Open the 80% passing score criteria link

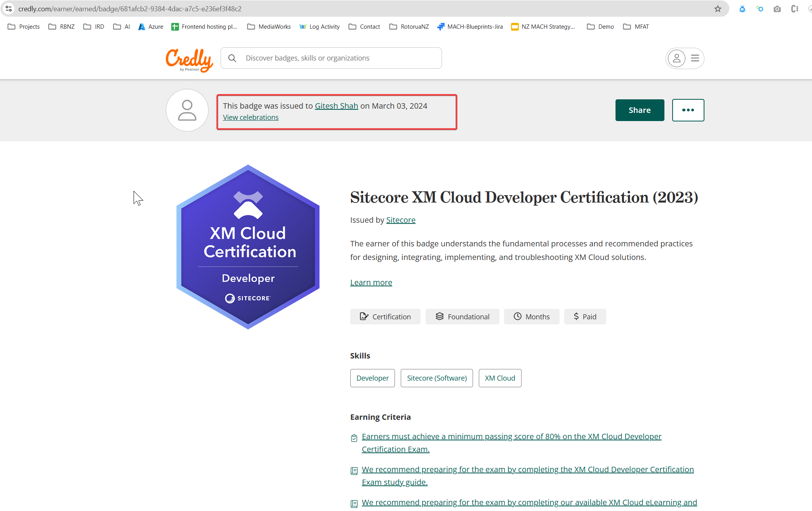(x=511, y=443)
